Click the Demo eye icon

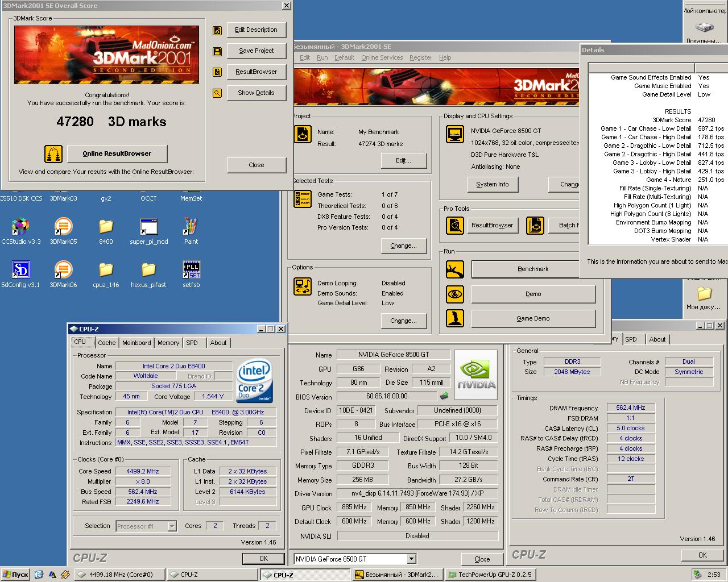tap(455, 294)
